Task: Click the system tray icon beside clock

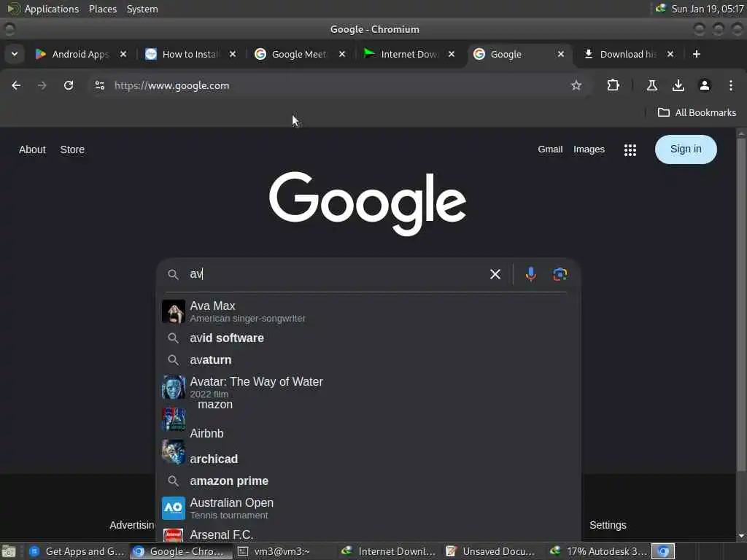Action: [660, 8]
